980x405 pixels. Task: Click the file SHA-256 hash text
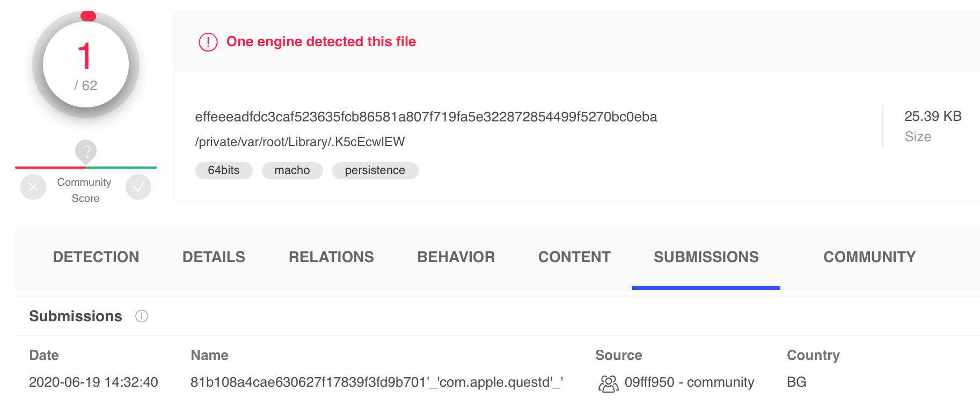tap(426, 117)
